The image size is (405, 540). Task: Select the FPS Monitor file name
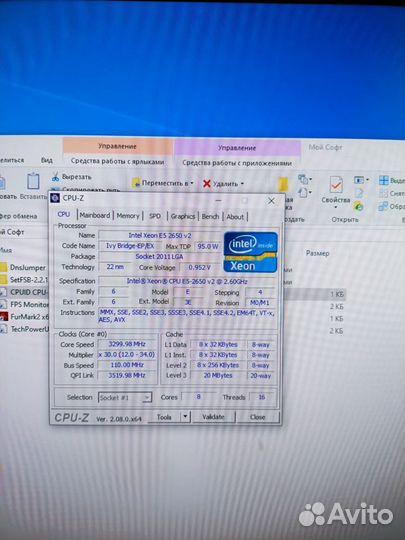point(29,304)
